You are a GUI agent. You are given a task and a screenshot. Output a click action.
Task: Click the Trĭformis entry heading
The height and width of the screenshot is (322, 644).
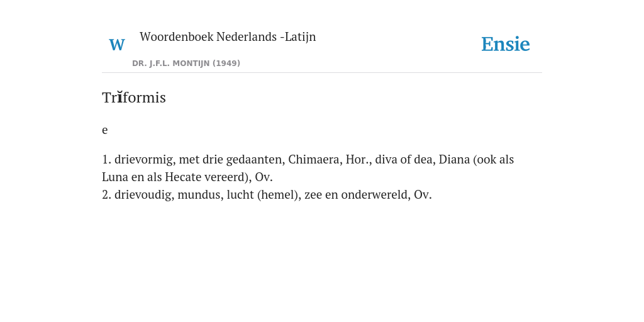click(x=134, y=97)
